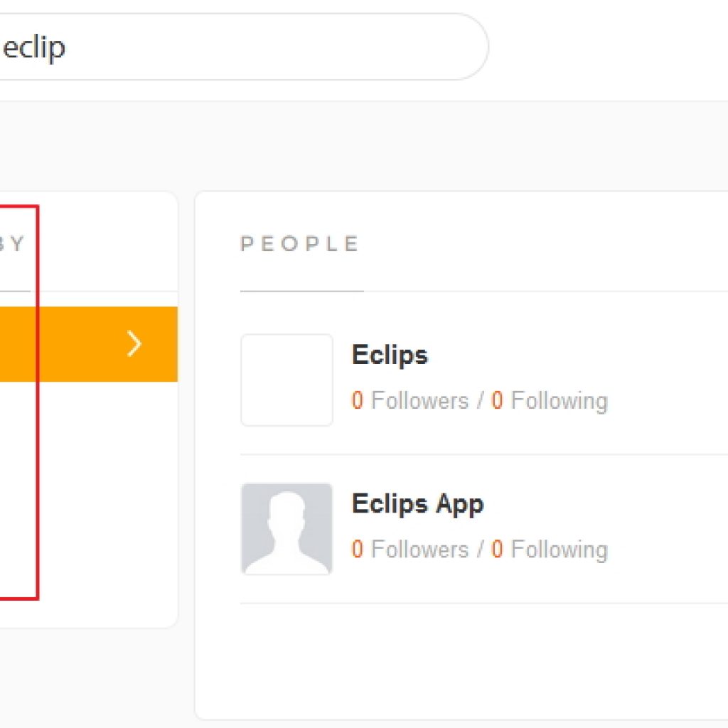Viewport: 728px width, 728px height.
Task: Click the orange zero beside Eclips App Following
Action: click(497, 550)
